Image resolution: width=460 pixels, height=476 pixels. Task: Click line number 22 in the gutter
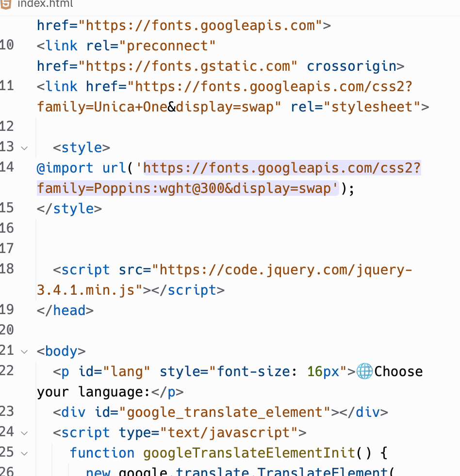click(x=7, y=371)
